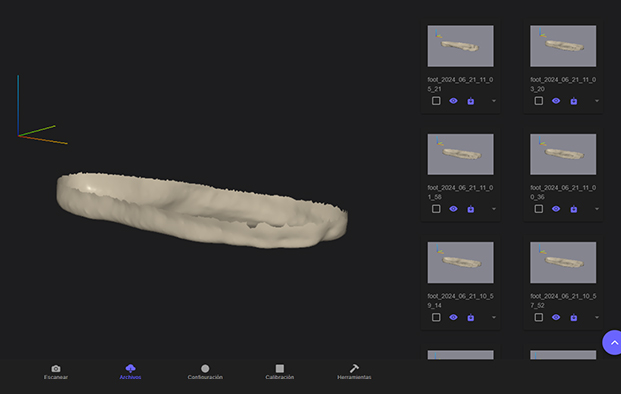Toggle eye visibility for foot_2024_06_21_11_05_21
621x394 pixels.
[x=453, y=101]
